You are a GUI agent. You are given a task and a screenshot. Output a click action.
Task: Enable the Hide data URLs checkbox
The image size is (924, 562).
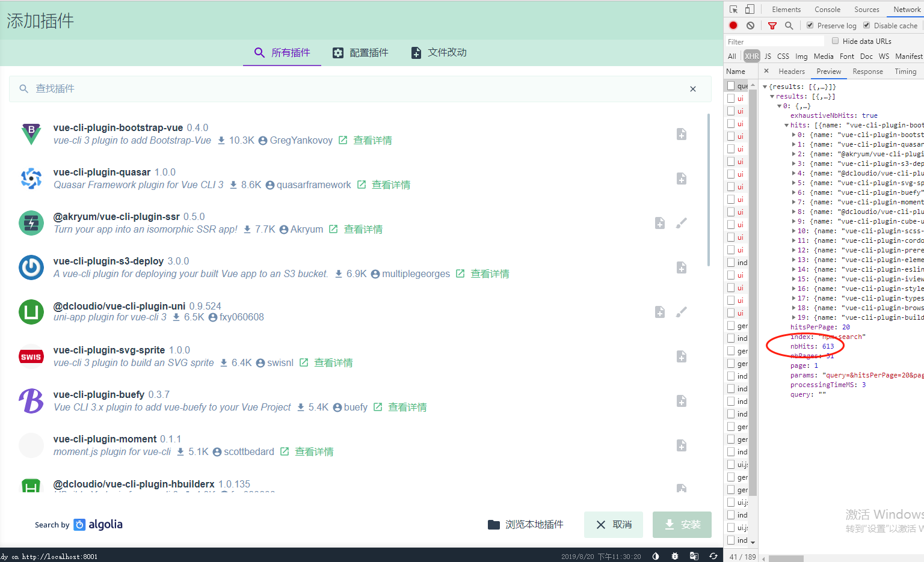point(835,41)
